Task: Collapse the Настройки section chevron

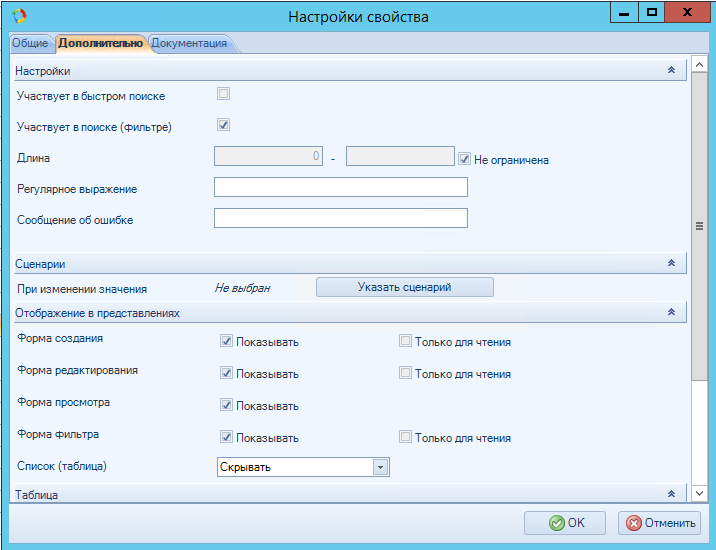Action: (x=671, y=71)
